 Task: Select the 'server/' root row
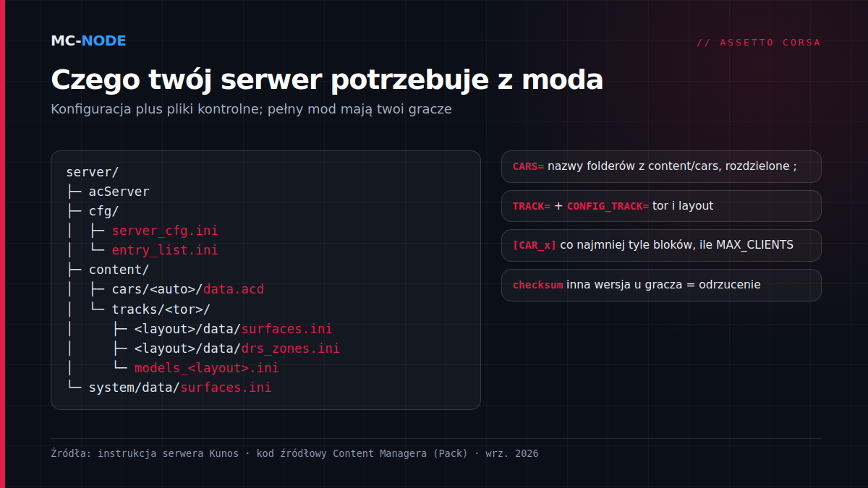click(x=92, y=172)
